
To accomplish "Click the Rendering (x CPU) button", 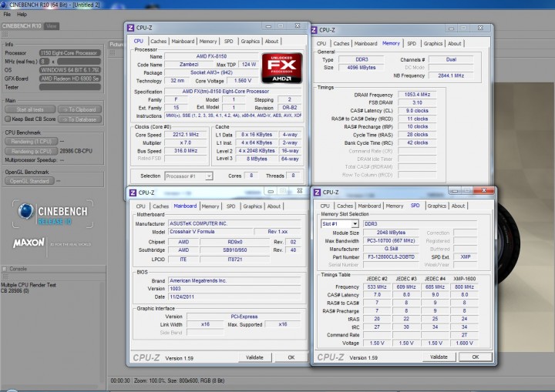I will (x=31, y=152).
